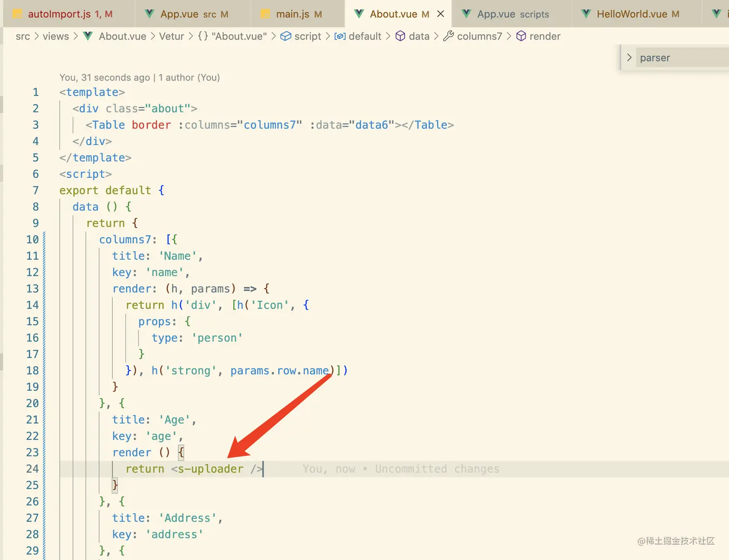Click the "You, now • Uncommitted changes" annotation

point(401,469)
